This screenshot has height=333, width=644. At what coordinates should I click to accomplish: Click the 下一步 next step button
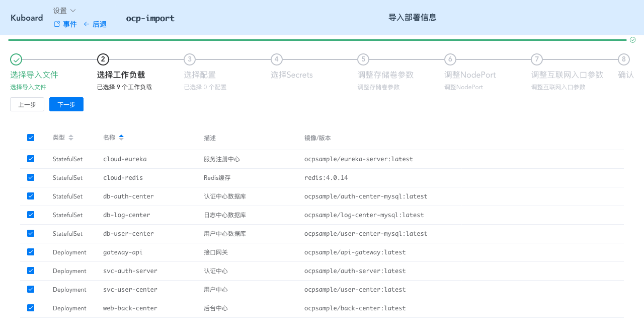(66, 104)
